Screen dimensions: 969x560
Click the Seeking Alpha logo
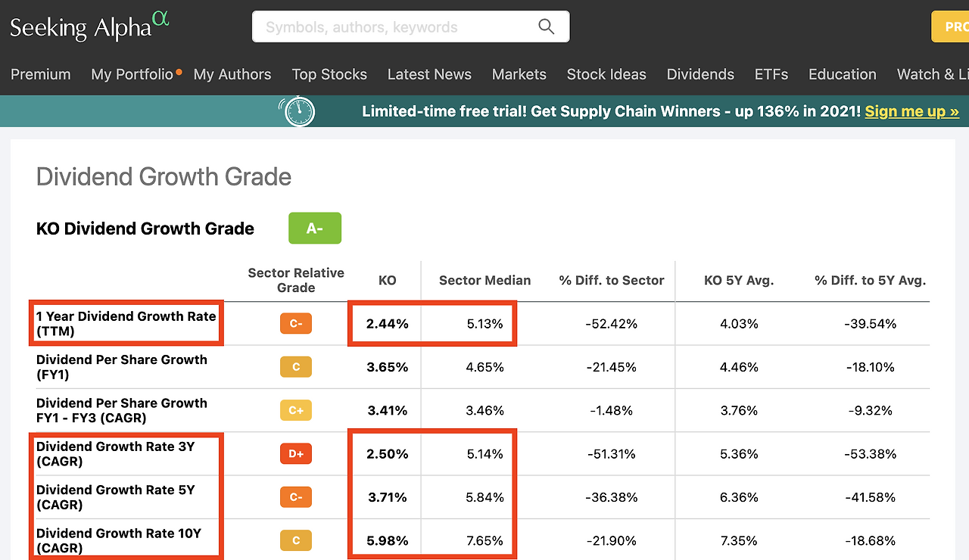89,26
